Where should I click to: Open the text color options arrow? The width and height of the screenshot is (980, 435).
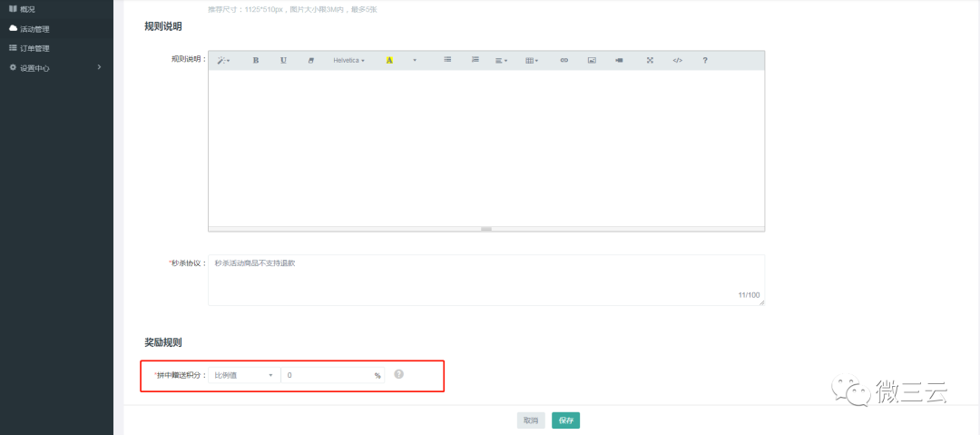(x=415, y=60)
